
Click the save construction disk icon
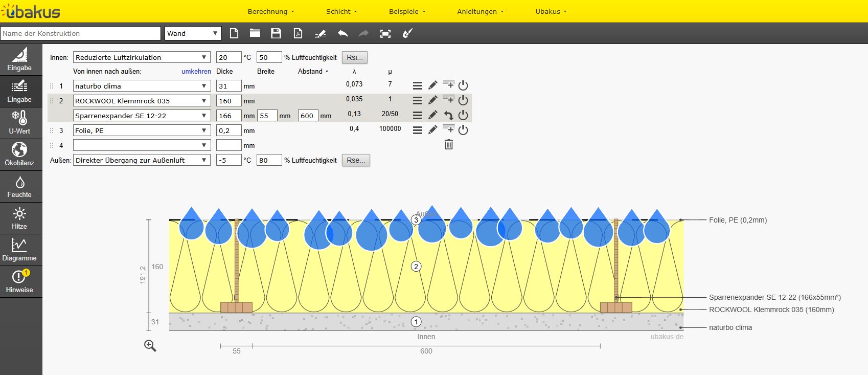tap(276, 34)
